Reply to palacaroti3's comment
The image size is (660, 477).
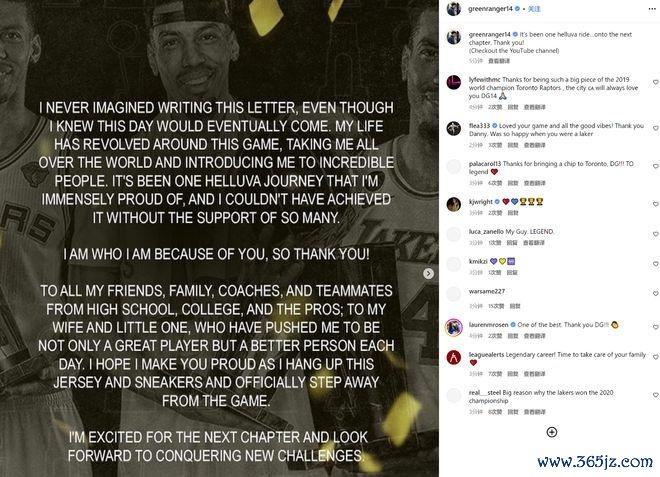pyautogui.click(x=513, y=183)
